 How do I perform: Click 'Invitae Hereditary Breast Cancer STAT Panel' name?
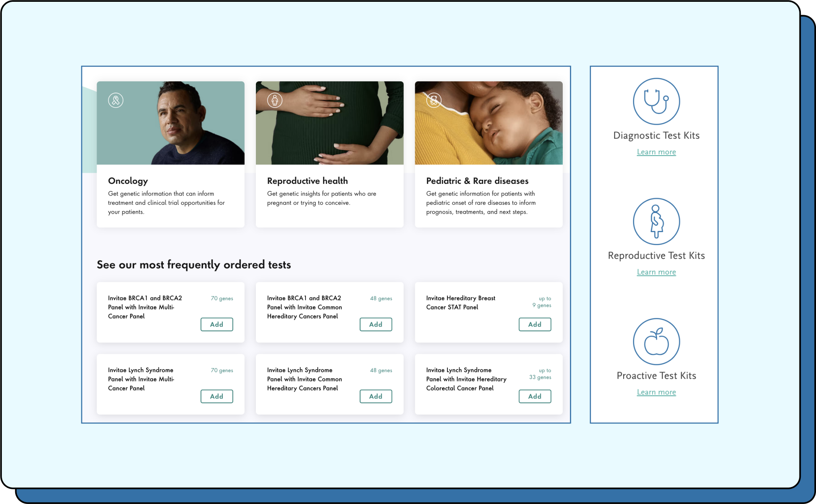(x=461, y=303)
